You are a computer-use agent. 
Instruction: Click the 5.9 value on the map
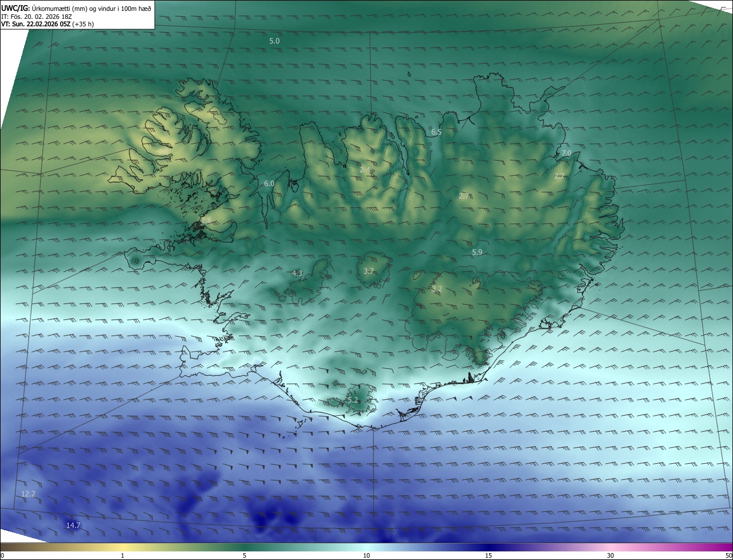477,253
